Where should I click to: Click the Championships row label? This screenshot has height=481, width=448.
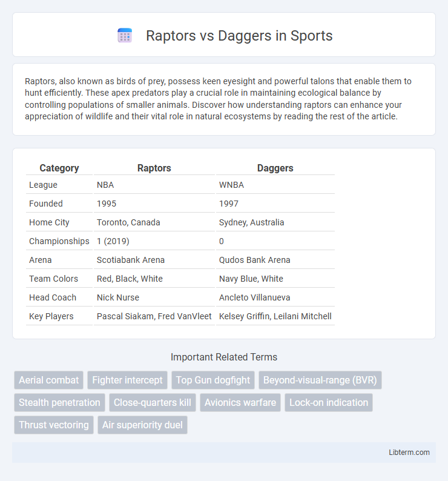tap(59, 241)
